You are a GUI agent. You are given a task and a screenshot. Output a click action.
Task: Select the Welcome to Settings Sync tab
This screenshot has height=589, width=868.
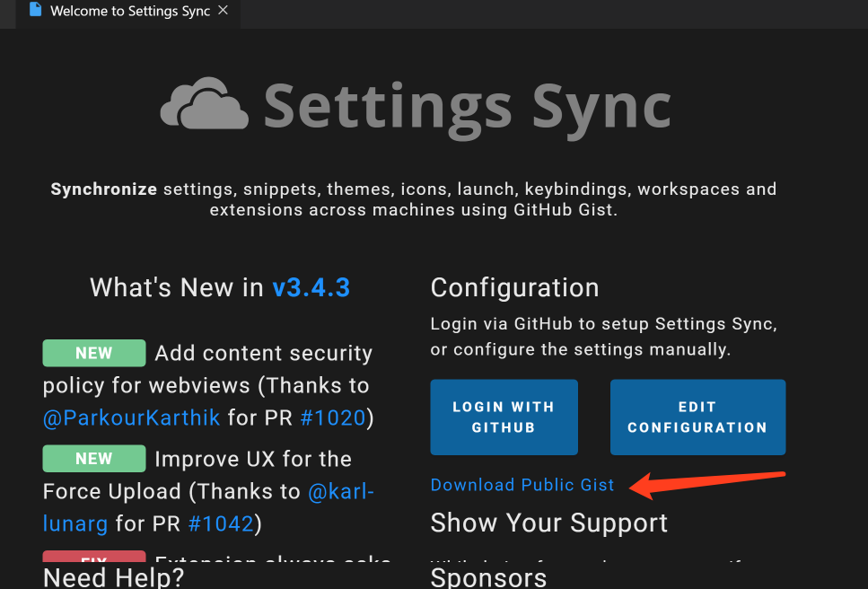point(129,12)
